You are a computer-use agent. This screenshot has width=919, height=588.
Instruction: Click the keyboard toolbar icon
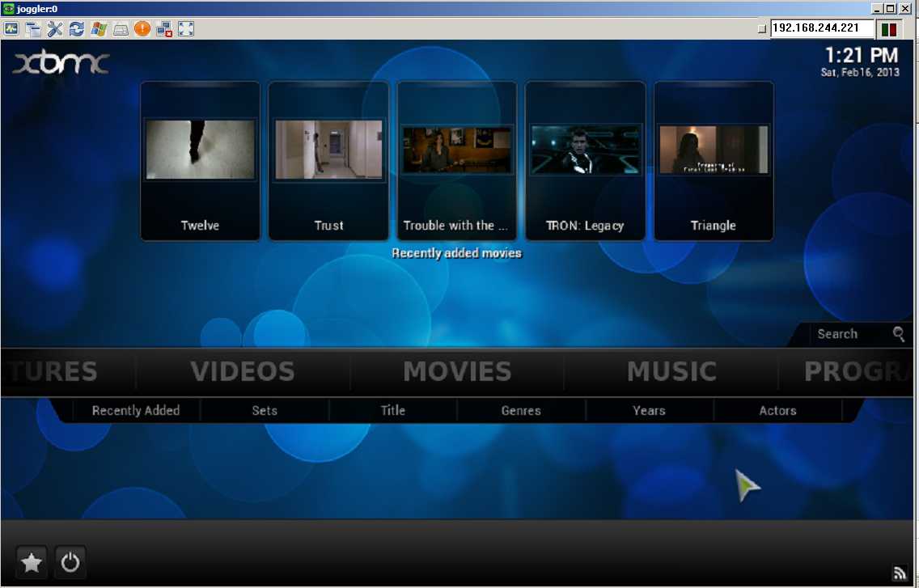[x=121, y=29]
